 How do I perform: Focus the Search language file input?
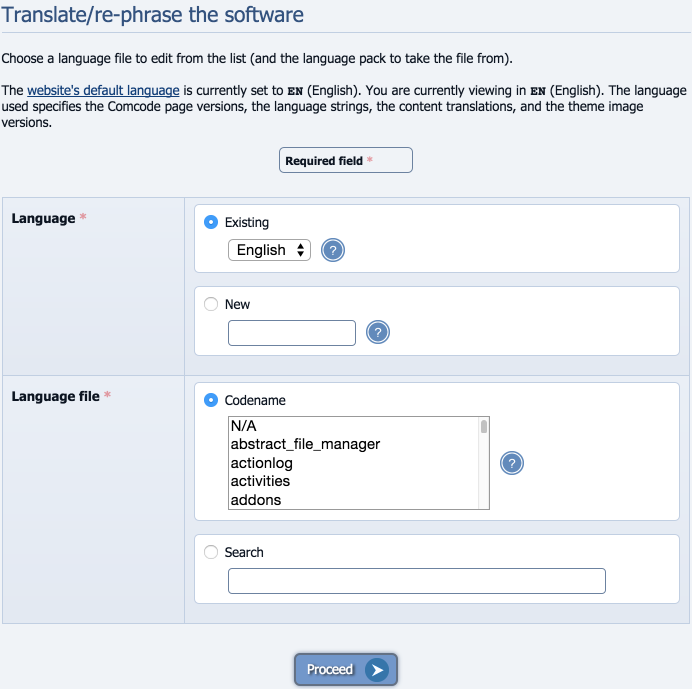click(x=417, y=581)
